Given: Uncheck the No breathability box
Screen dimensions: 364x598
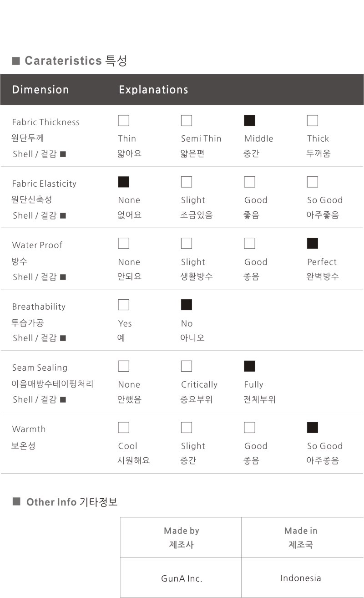Looking at the screenshot, I should 187,305.
